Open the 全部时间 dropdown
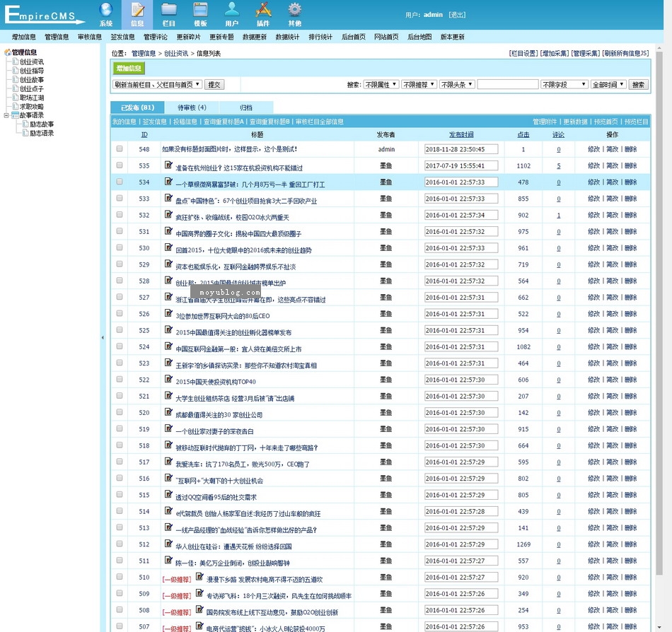 (608, 84)
